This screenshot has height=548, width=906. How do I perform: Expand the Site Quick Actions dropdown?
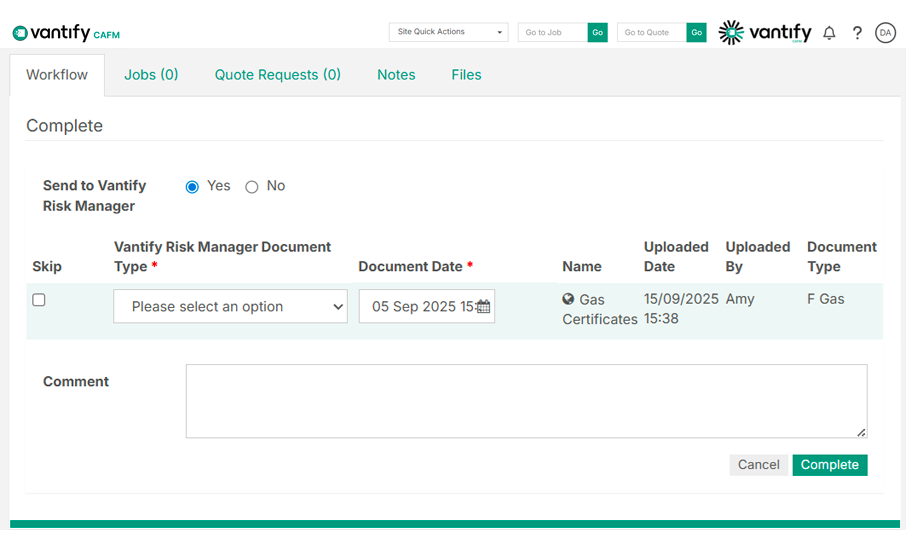[x=448, y=32]
